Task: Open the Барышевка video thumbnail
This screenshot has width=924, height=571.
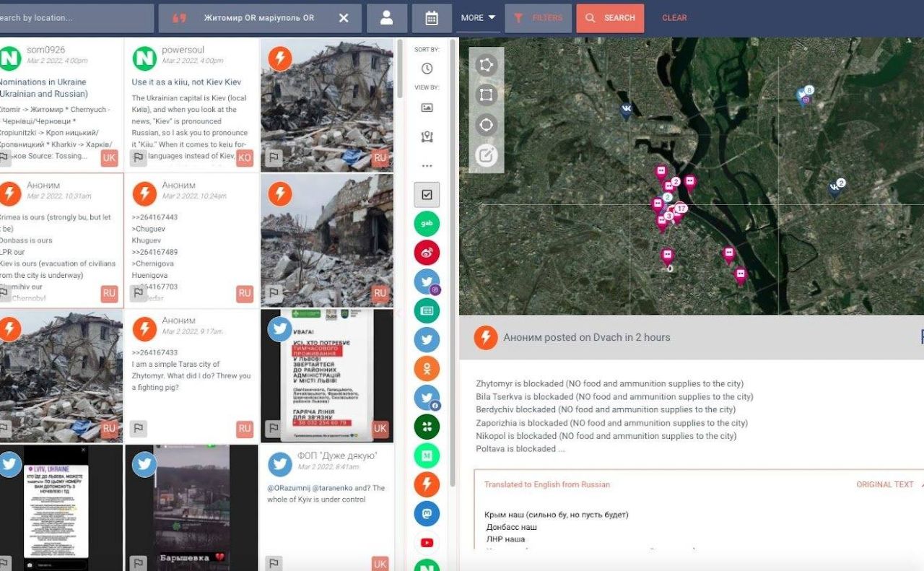Action: [191, 507]
